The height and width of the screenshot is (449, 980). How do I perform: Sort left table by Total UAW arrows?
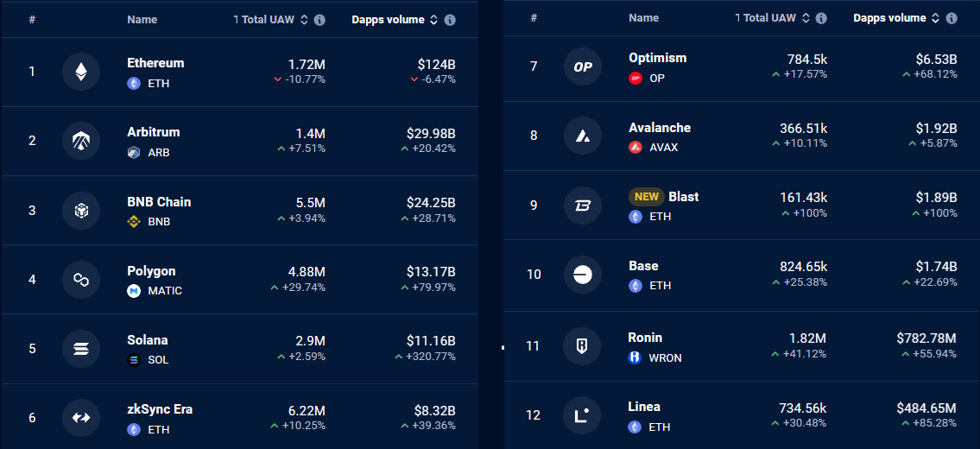pyautogui.click(x=305, y=20)
